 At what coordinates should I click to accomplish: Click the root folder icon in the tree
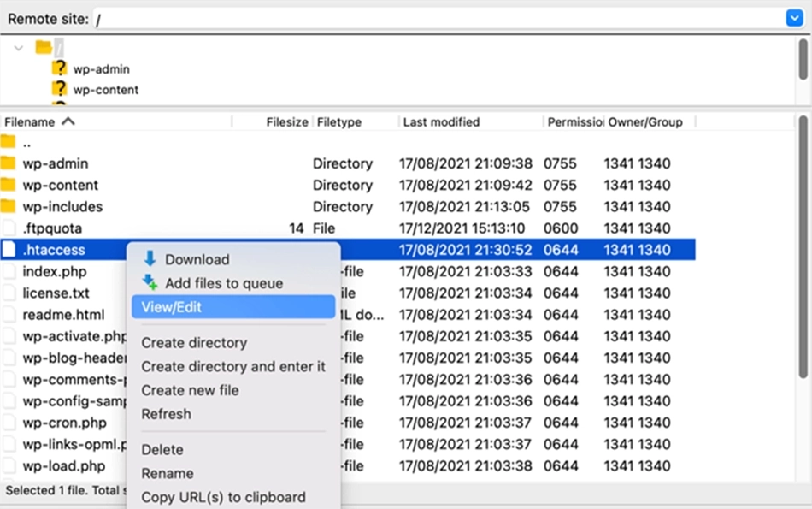(x=44, y=48)
